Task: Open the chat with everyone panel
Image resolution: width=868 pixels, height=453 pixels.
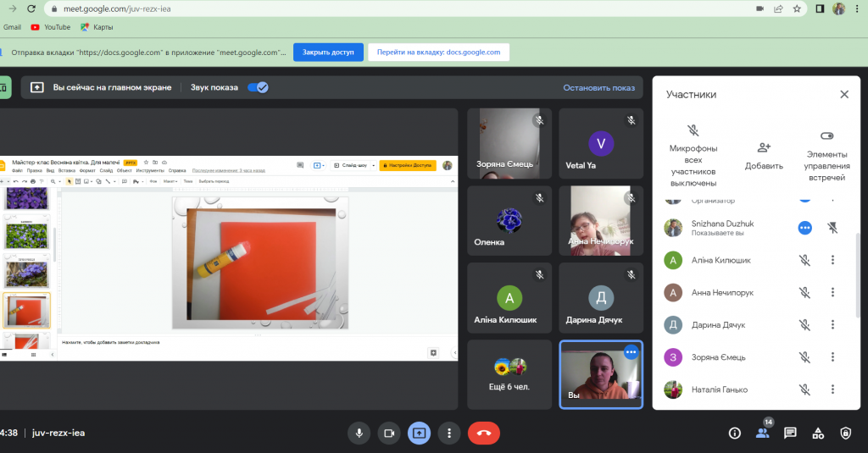Action: [790, 433]
